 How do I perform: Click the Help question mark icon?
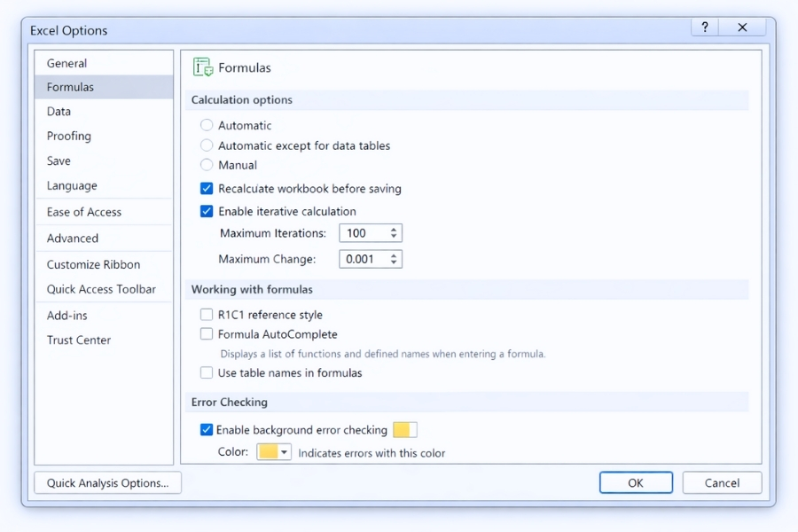click(704, 27)
